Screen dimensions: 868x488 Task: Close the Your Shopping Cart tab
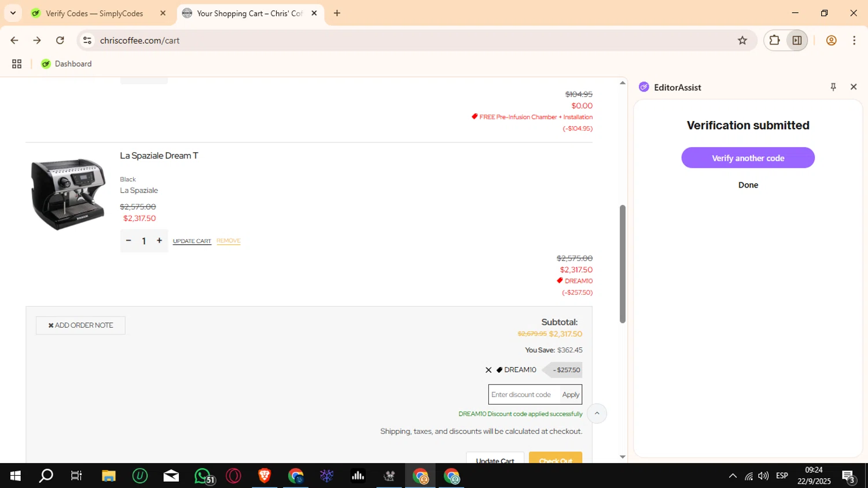coord(314,13)
